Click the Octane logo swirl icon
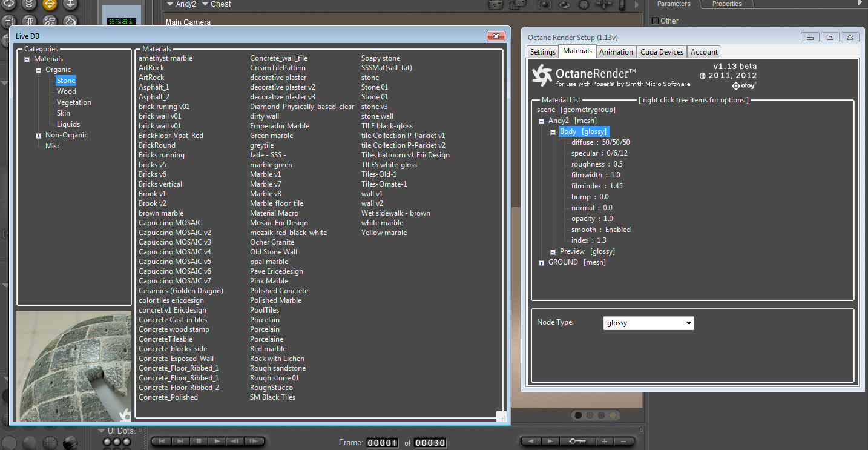 click(542, 76)
